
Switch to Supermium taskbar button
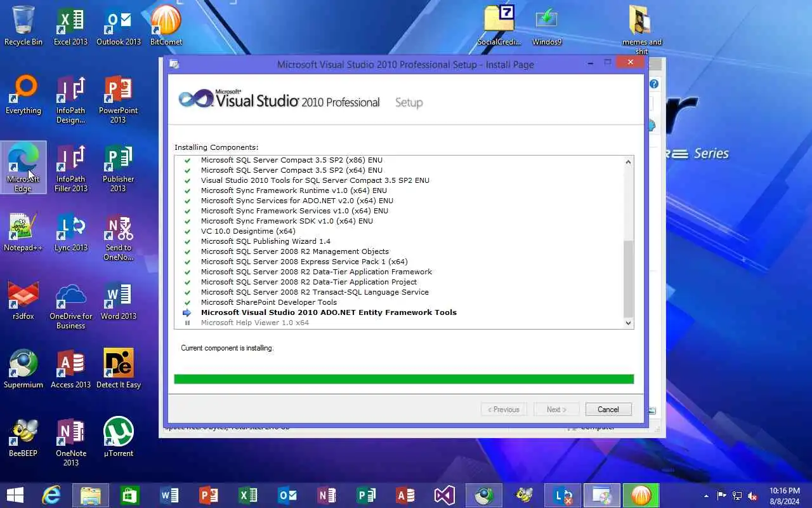tap(484, 495)
